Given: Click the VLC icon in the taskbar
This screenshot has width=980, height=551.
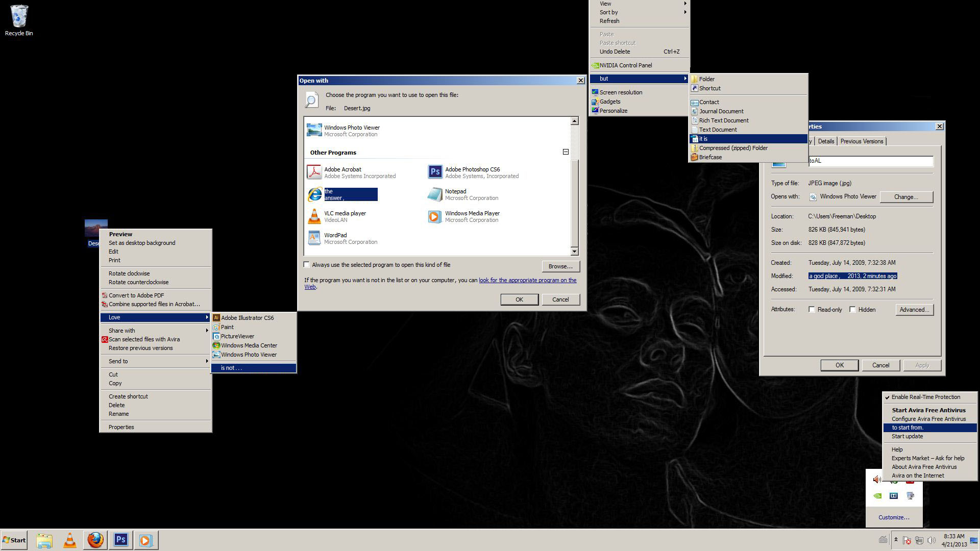Looking at the screenshot, I should pos(69,540).
